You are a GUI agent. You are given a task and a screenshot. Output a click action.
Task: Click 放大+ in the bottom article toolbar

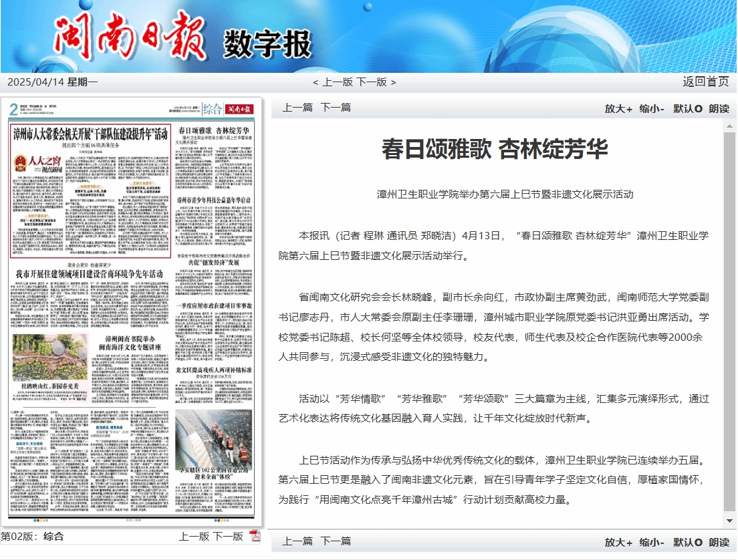pyautogui.click(x=618, y=542)
